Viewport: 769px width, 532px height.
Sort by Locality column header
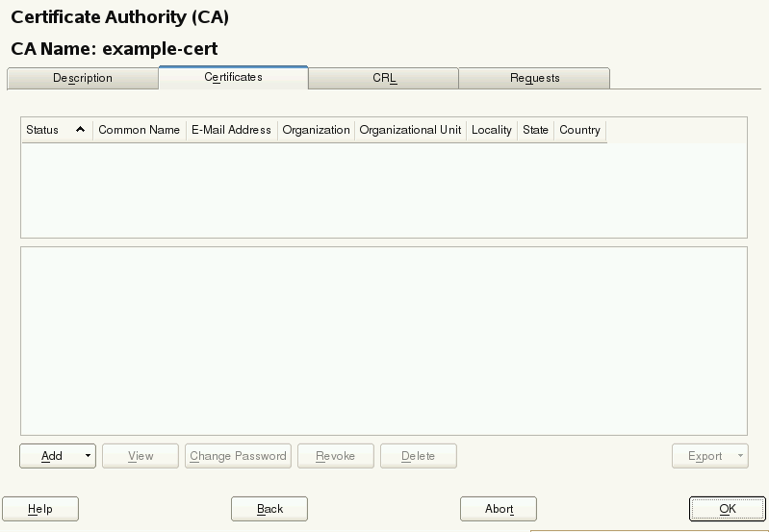(x=491, y=130)
